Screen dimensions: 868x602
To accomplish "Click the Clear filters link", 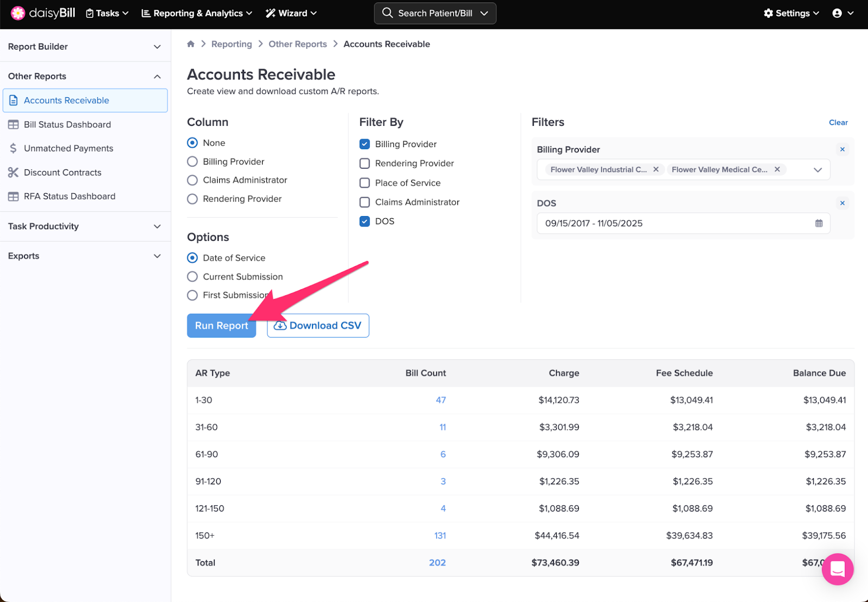I will tap(838, 123).
